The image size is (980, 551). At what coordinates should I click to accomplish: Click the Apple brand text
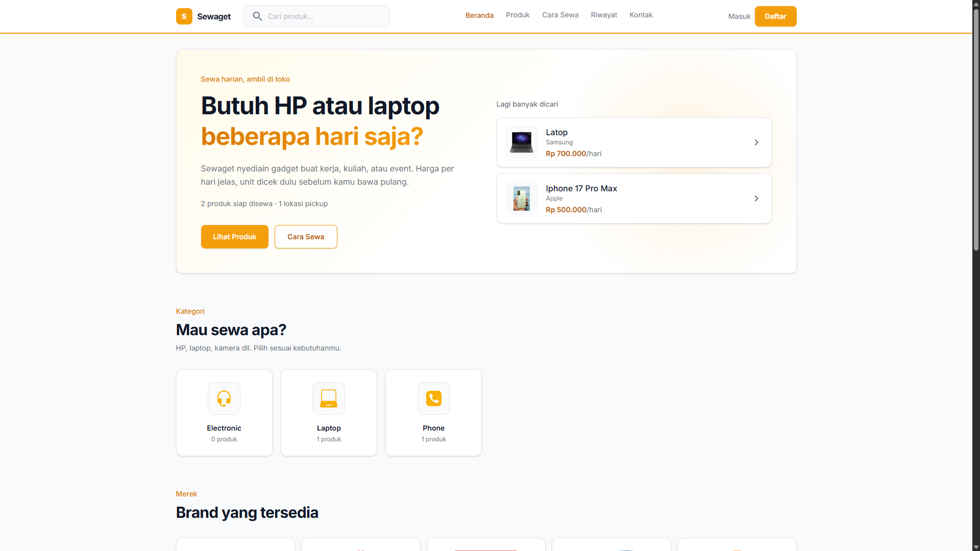(554, 198)
